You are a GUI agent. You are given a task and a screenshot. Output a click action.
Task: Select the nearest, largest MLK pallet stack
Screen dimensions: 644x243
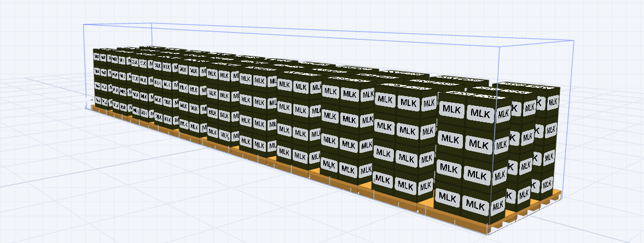point(472,158)
